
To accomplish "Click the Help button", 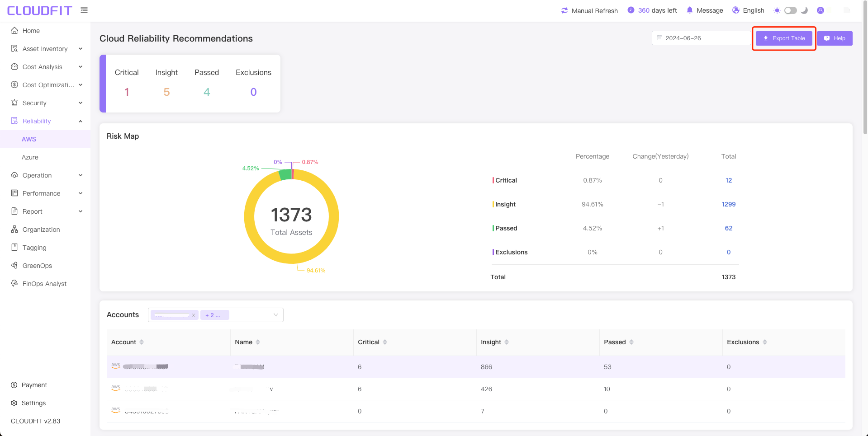I will tap(835, 38).
